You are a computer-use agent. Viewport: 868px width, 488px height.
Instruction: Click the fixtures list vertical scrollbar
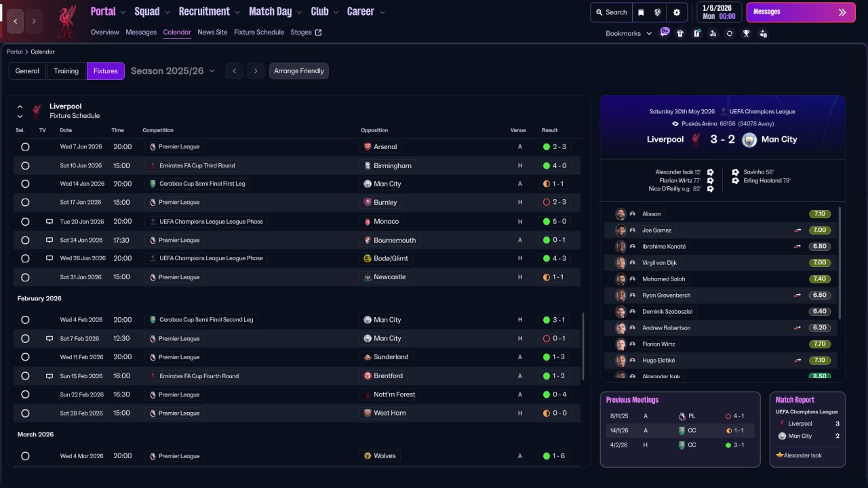[583, 346]
